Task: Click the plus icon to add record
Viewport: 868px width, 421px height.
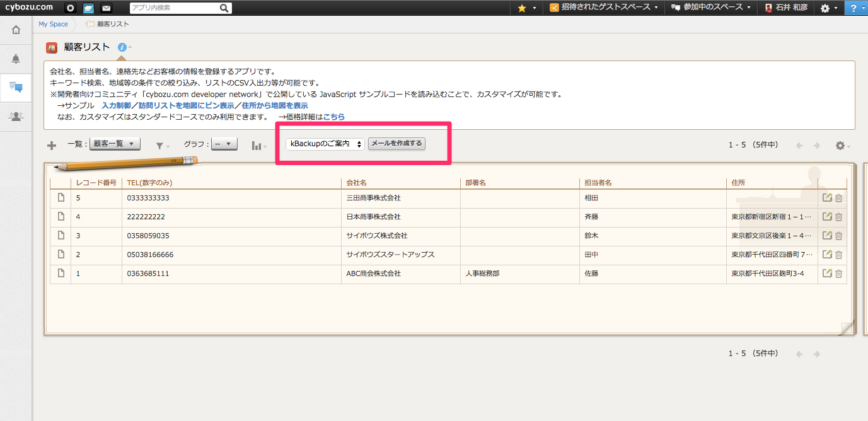Action: pyautogui.click(x=52, y=146)
